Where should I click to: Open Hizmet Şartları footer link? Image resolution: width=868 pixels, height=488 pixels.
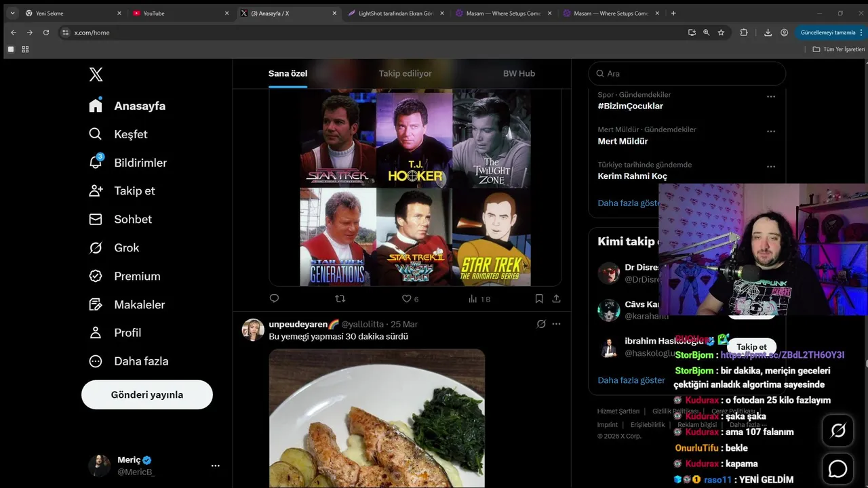pyautogui.click(x=618, y=411)
